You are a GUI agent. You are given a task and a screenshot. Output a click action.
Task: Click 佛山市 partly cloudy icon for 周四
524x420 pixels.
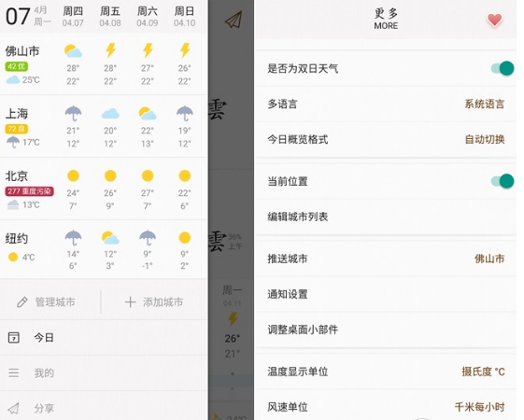[x=73, y=51]
